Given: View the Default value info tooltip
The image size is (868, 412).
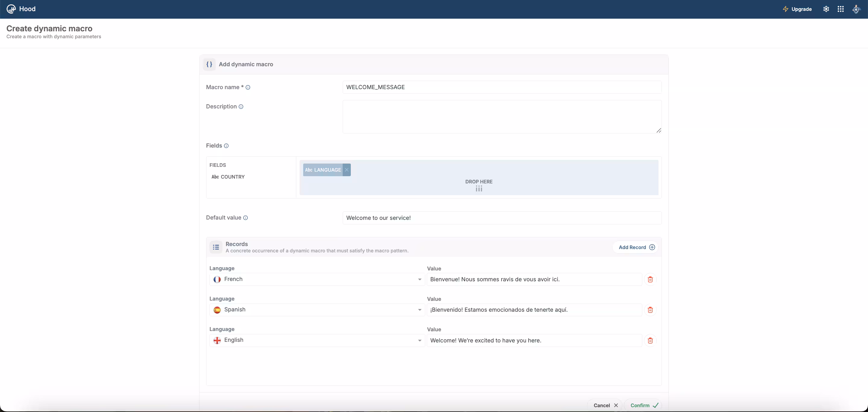Looking at the screenshot, I should pyautogui.click(x=246, y=217).
